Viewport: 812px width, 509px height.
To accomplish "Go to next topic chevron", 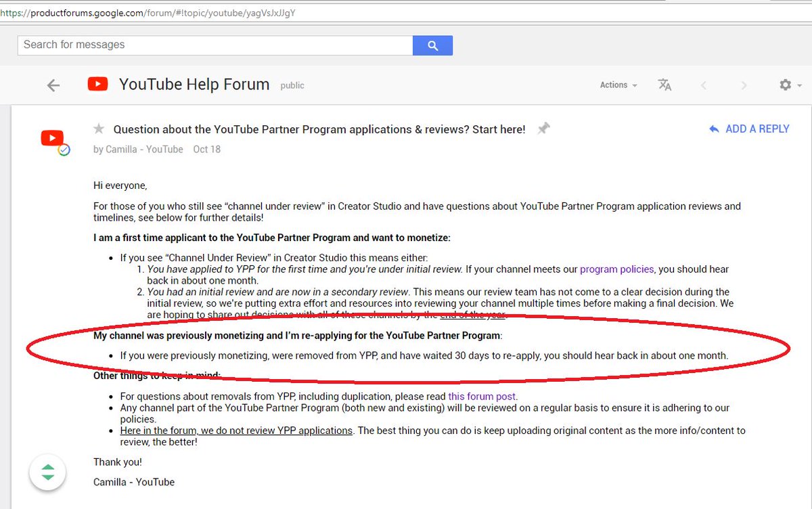I will (x=744, y=85).
